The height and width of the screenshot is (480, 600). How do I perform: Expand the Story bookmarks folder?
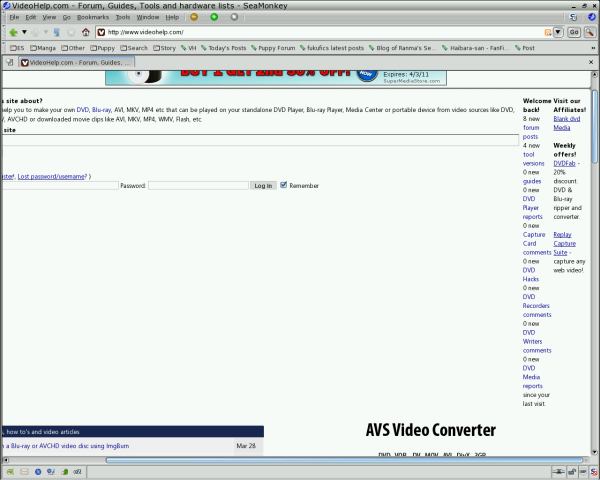tap(165, 48)
